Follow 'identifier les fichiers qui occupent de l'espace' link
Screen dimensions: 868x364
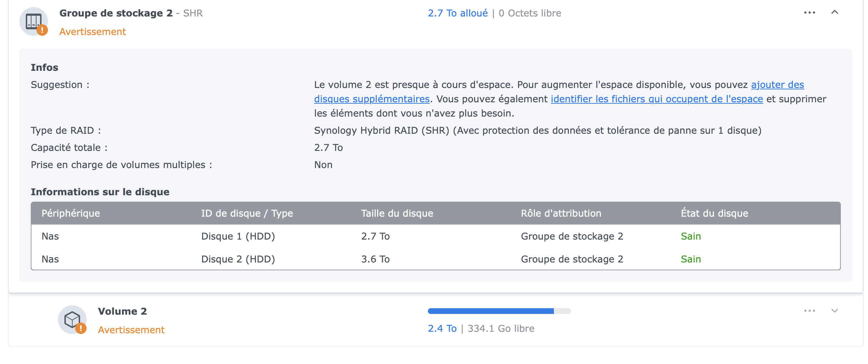tap(657, 99)
